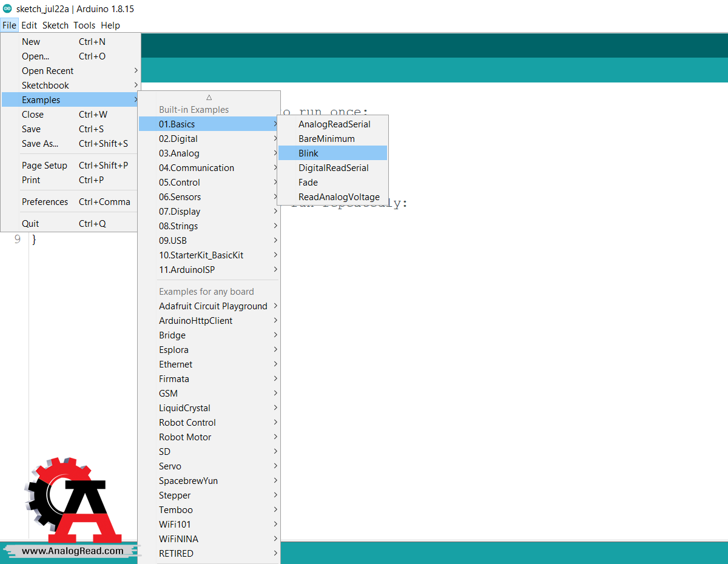Open WiFiNINA library examples
This screenshot has height=564, width=728.
(x=209, y=539)
